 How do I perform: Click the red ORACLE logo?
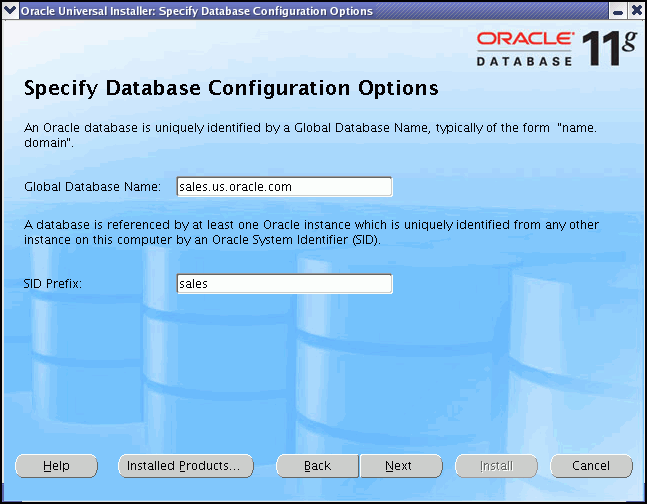click(525, 40)
